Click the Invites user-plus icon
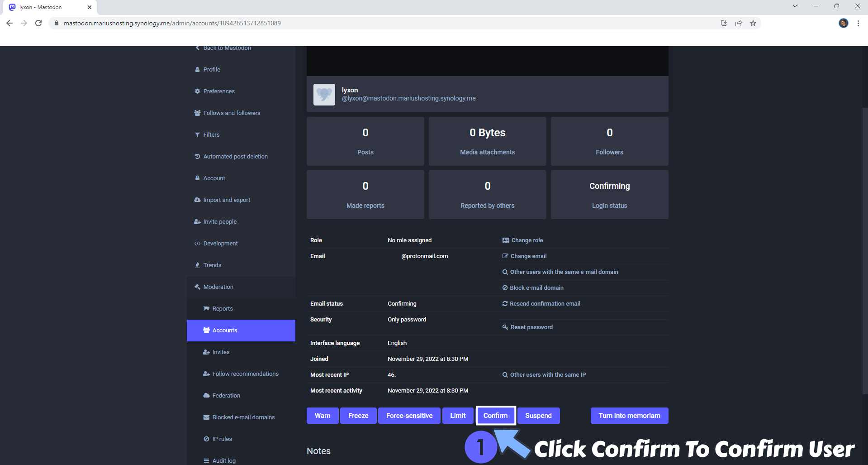The width and height of the screenshot is (868, 465). [x=206, y=352]
